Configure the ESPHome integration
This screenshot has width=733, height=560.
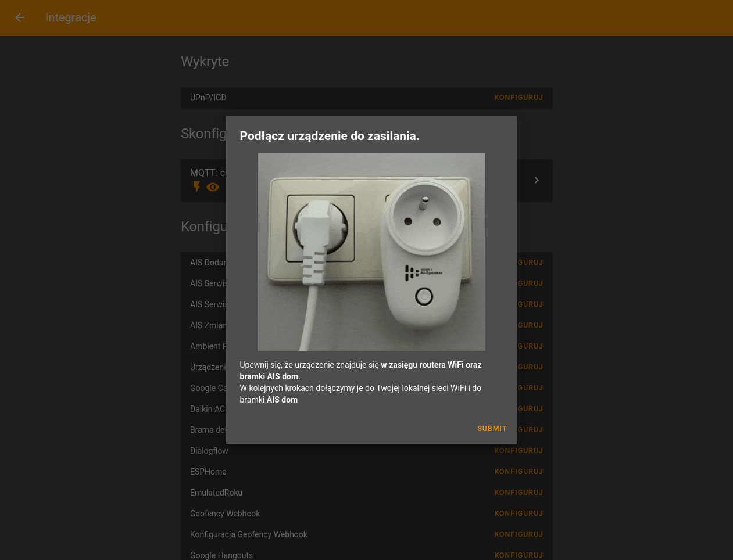tap(519, 472)
